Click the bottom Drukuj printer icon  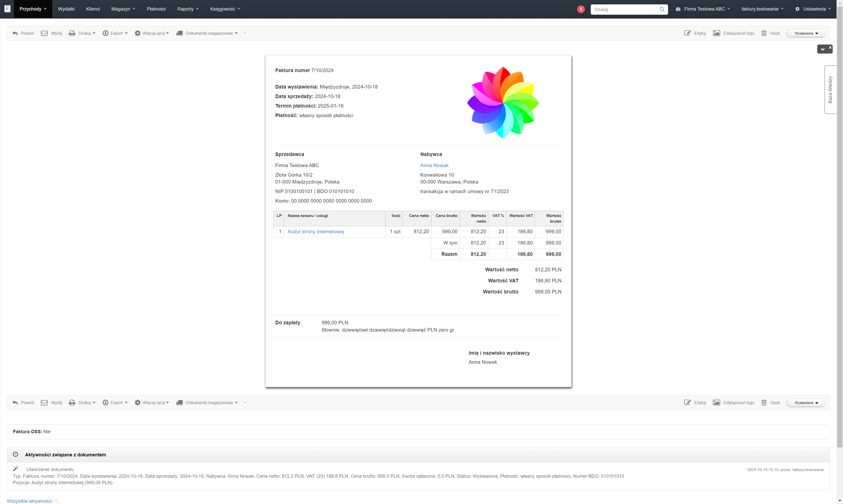(72, 403)
